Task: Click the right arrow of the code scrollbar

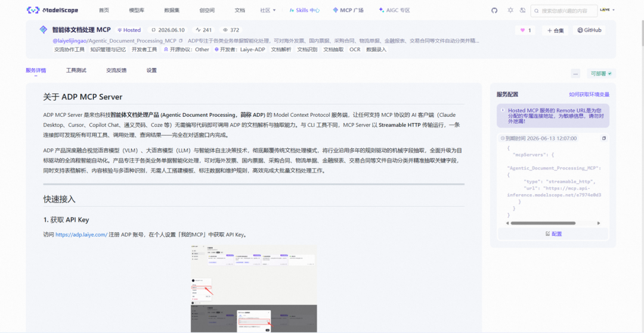Action: [599, 223]
